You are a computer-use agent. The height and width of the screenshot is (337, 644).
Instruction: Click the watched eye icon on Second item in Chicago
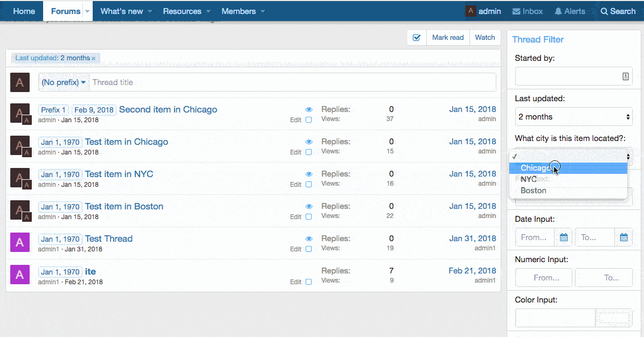coord(309,110)
